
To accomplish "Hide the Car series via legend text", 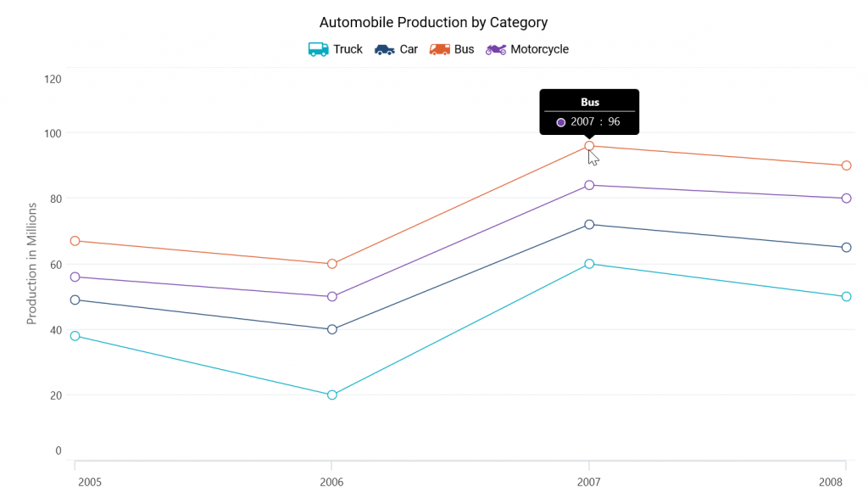I will 409,49.
